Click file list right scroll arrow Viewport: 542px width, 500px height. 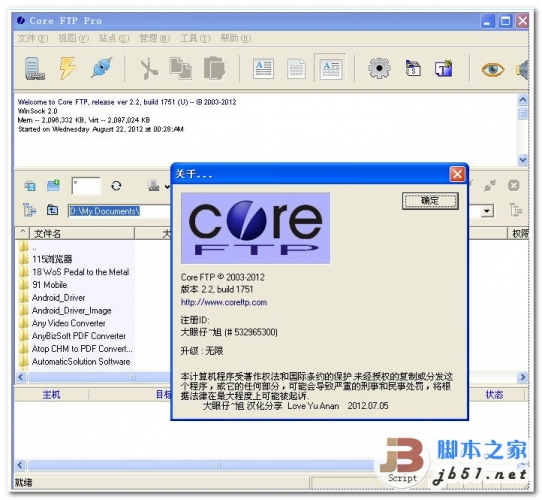point(523,377)
